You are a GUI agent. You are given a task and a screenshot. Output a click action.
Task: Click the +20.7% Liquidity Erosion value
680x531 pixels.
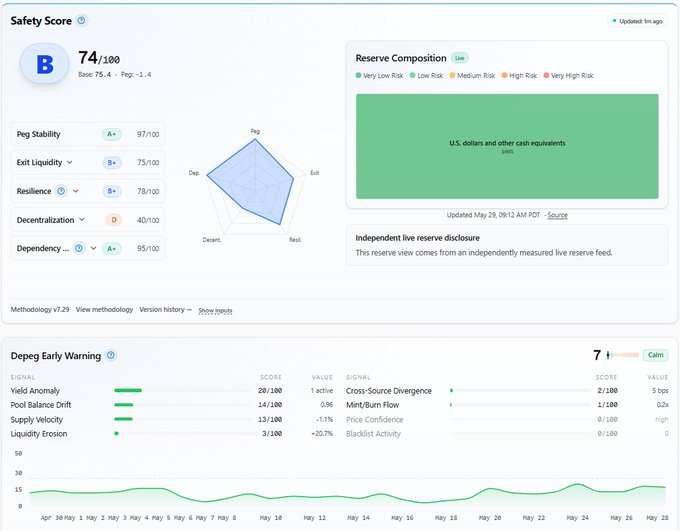tap(322, 433)
